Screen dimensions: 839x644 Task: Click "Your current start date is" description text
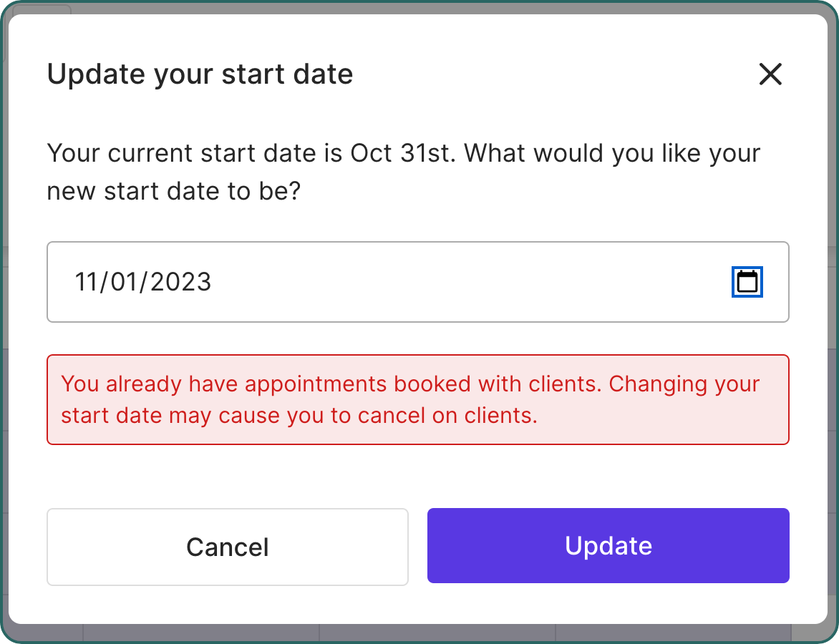point(195,153)
